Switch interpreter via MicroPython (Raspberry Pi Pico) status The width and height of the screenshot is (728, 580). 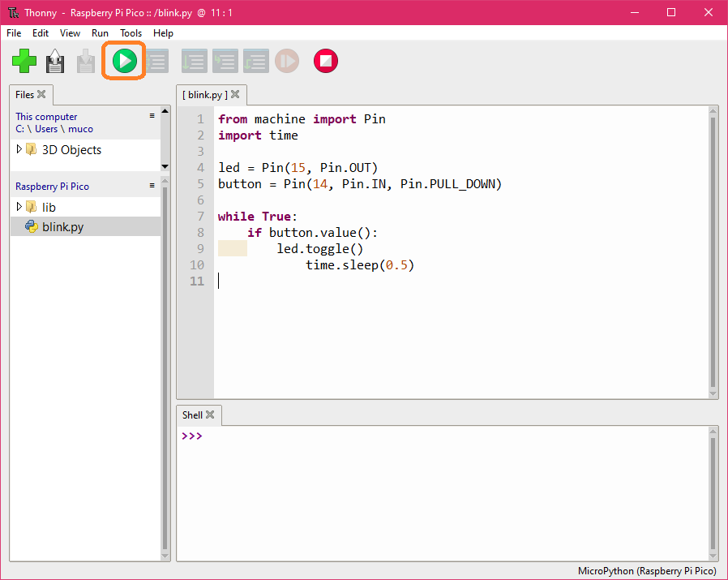click(x=647, y=571)
